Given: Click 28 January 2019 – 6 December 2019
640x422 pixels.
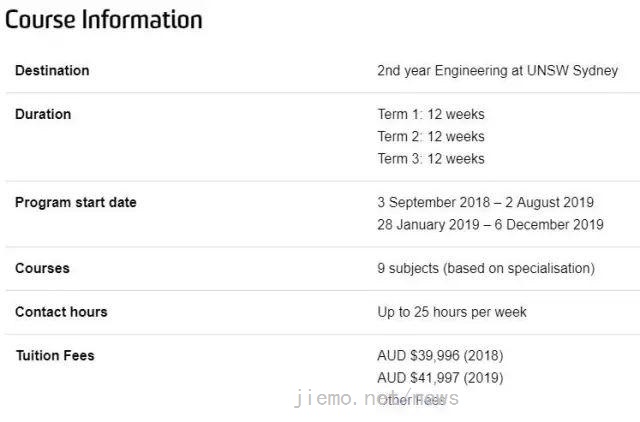Looking at the screenshot, I should 490,224.
